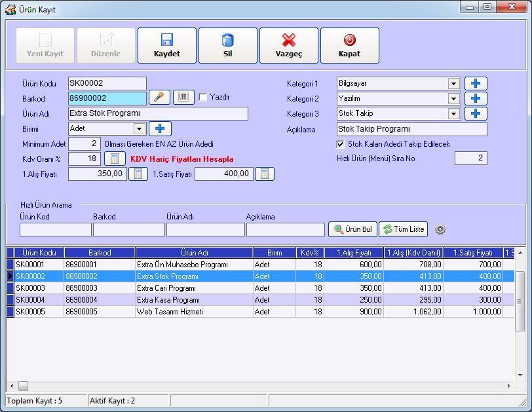The width and height of the screenshot is (532, 412).
Task: Sort by Barkod column header
Action: tap(100, 253)
